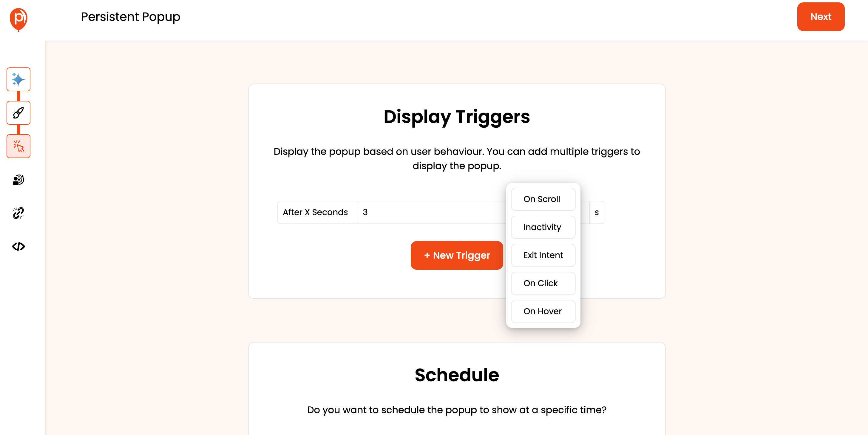Select the Inactivity trigger from dropdown
The height and width of the screenshot is (435, 868).
click(x=542, y=227)
